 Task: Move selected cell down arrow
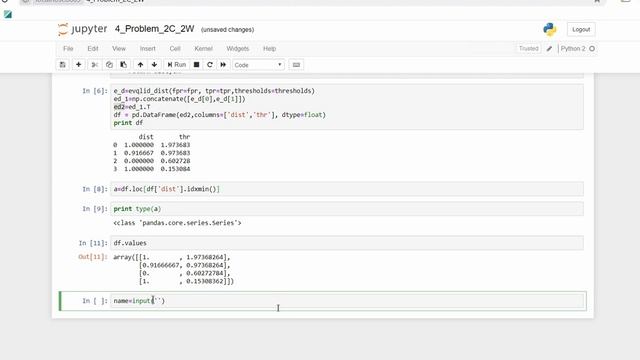154,65
